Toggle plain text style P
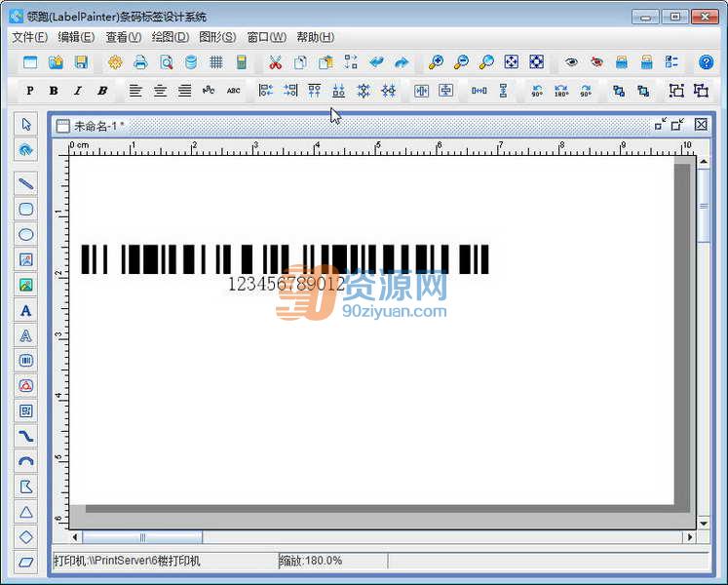The image size is (728, 585). 29,91
